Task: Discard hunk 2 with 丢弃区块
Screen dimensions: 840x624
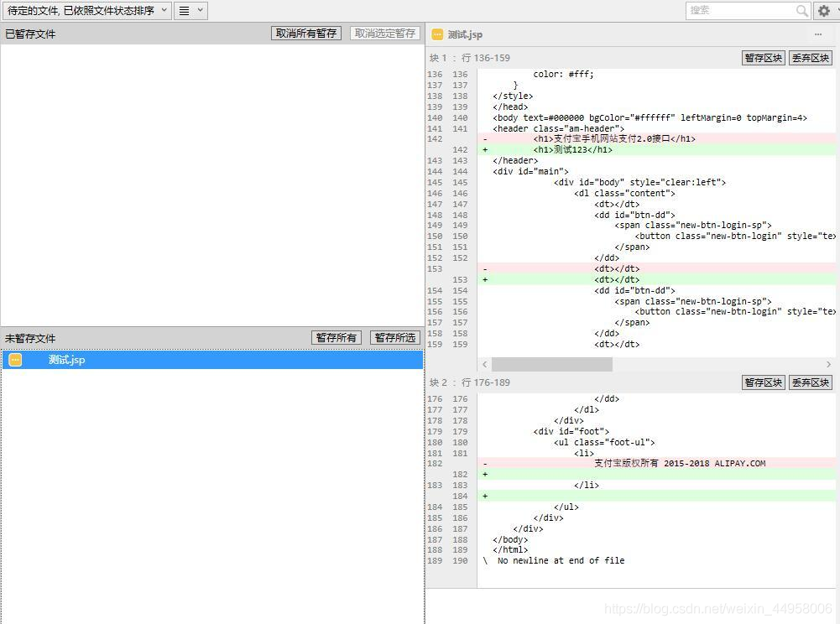Action: tap(811, 382)
